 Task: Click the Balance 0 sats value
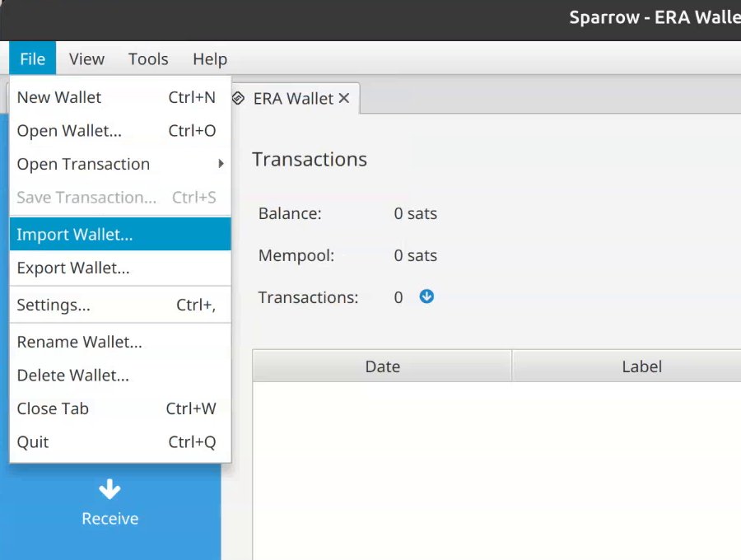coord(416,213)
